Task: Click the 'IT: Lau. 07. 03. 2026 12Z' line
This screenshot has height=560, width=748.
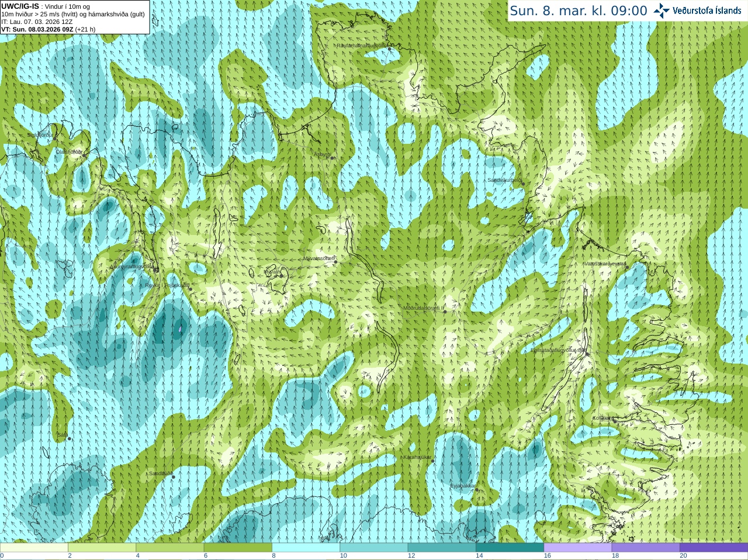Action: point(37,22)
